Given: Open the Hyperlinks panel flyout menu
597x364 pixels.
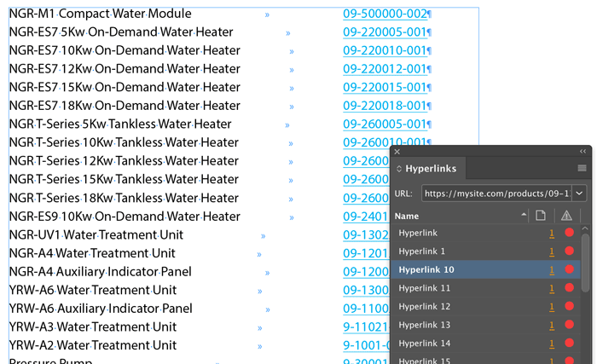Looking at the screenshot, I should (582, 168).
